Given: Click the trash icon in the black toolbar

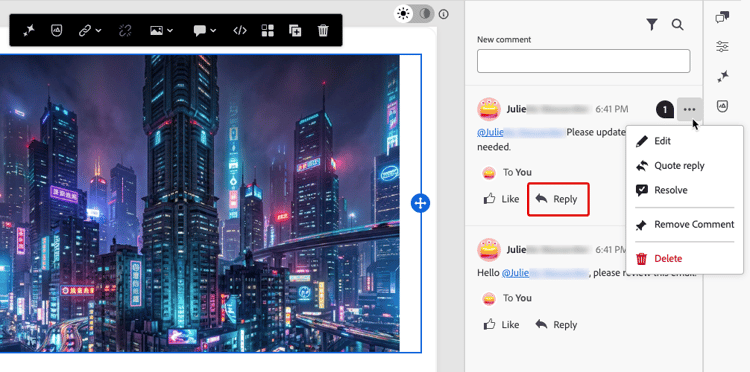Looking at the screenshot, I should [x=323, y=31].
